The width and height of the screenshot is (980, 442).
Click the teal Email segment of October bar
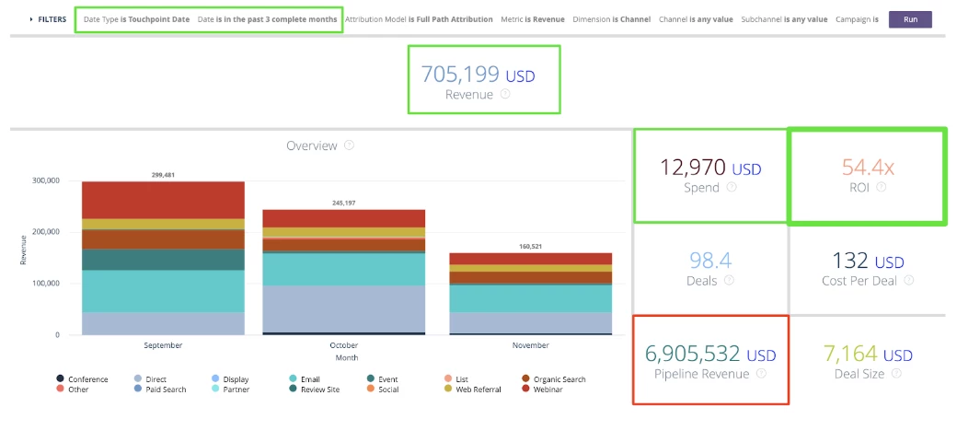pos(344,270)
